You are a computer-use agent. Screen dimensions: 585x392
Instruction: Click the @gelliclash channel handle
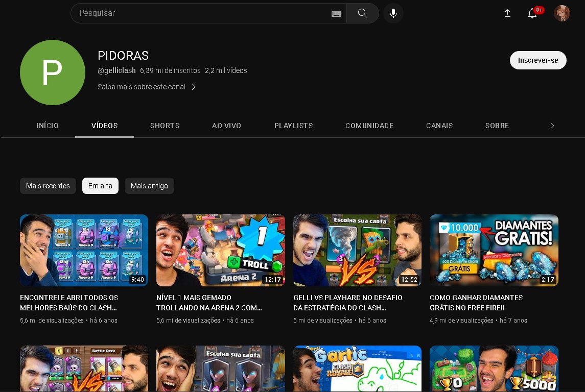click(x=116, y=70)
